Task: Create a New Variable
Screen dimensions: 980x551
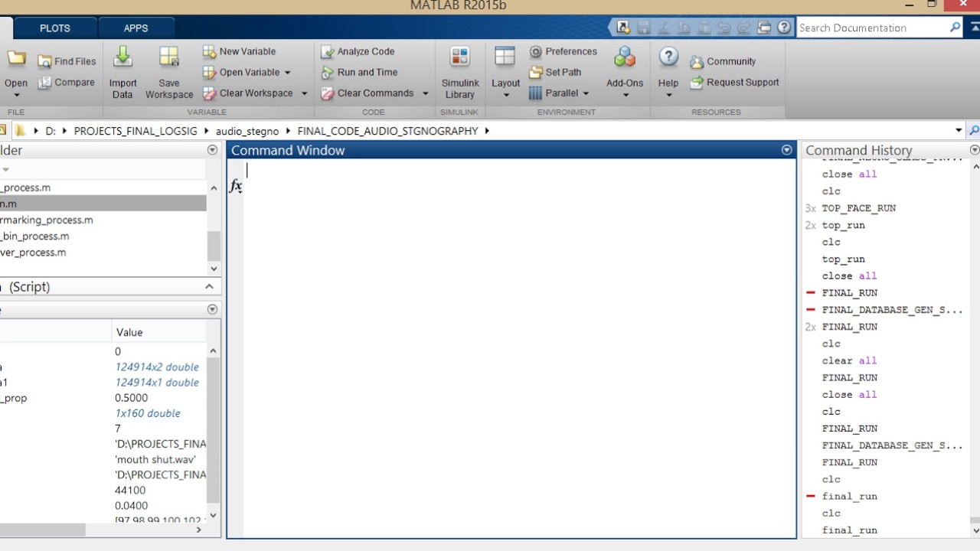Action: pos(239,51)
